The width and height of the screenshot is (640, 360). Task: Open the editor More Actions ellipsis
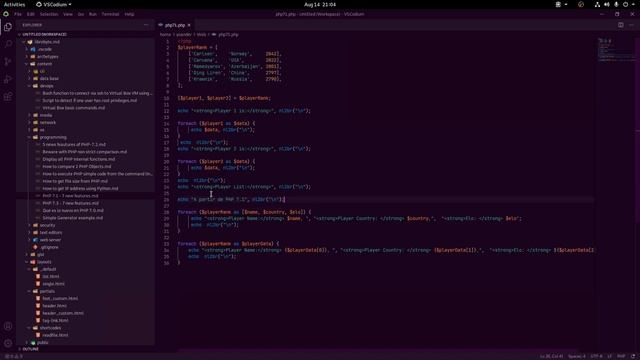(631, 25)
